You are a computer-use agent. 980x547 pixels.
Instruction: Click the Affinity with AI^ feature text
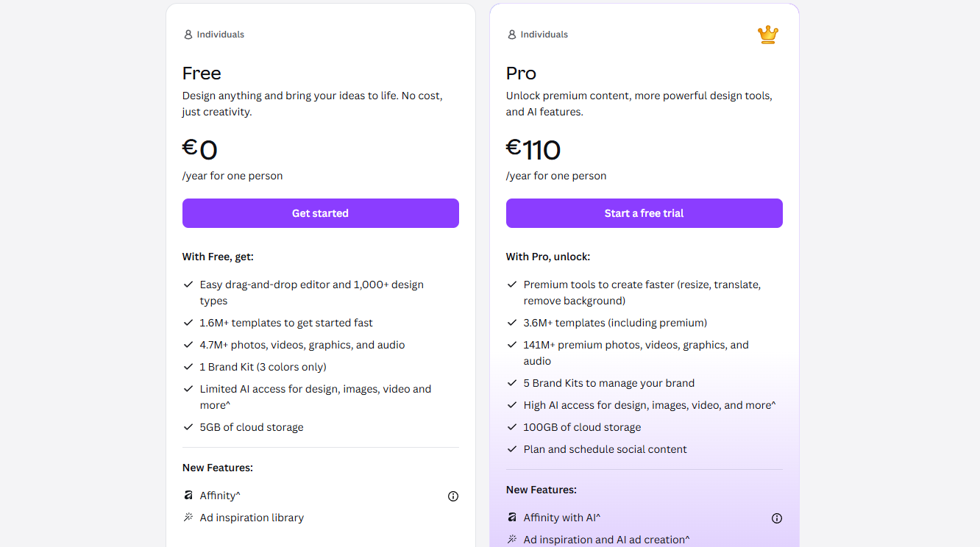pyautogui.click(x=562, y=518)
